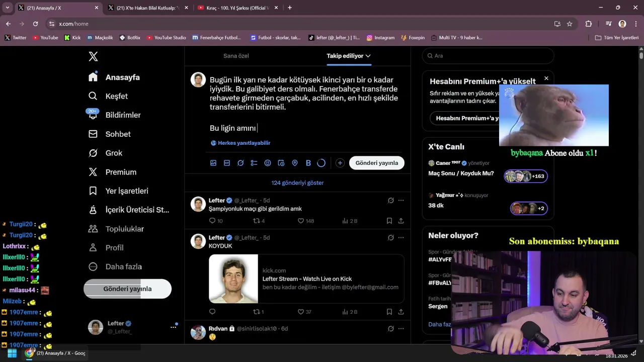Change reply setting Herkes yanıtlayabilir
This screenshot has width=644, height=362.
click(240, 143)
